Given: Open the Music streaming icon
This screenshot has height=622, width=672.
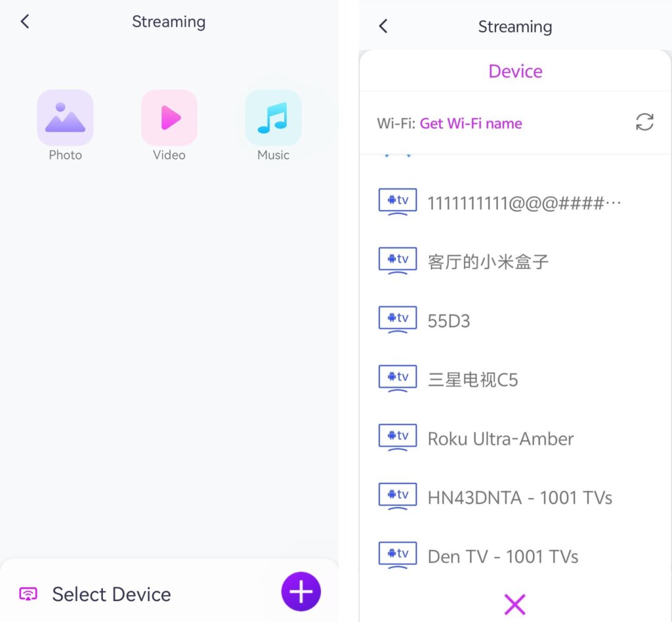Looking at the screenshot, I should point(273,118).
